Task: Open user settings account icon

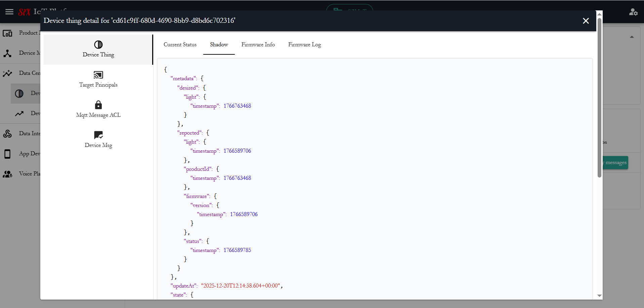Action: 633,12
